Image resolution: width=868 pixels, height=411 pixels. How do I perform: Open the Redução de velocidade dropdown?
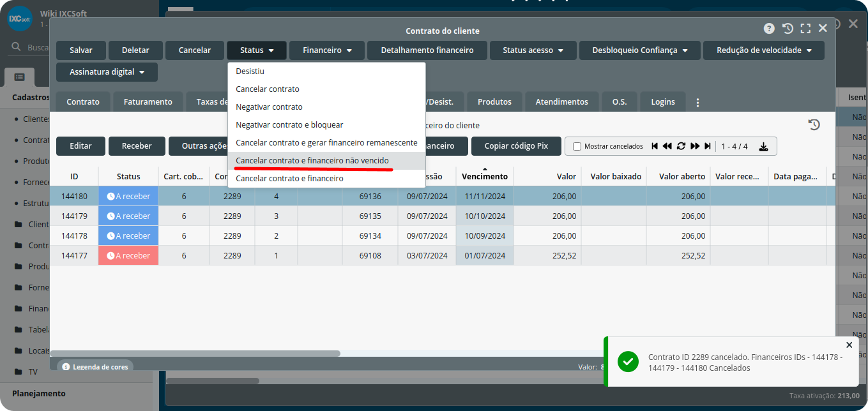[763, 50]
